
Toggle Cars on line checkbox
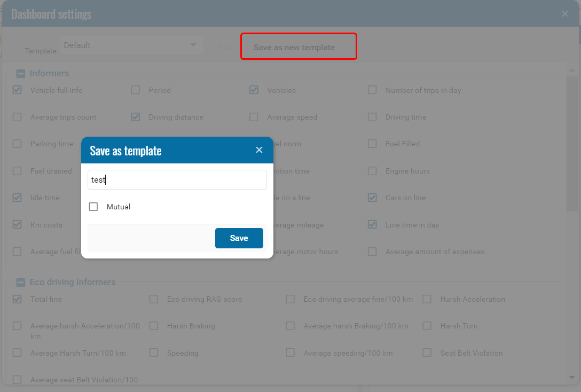372,198
